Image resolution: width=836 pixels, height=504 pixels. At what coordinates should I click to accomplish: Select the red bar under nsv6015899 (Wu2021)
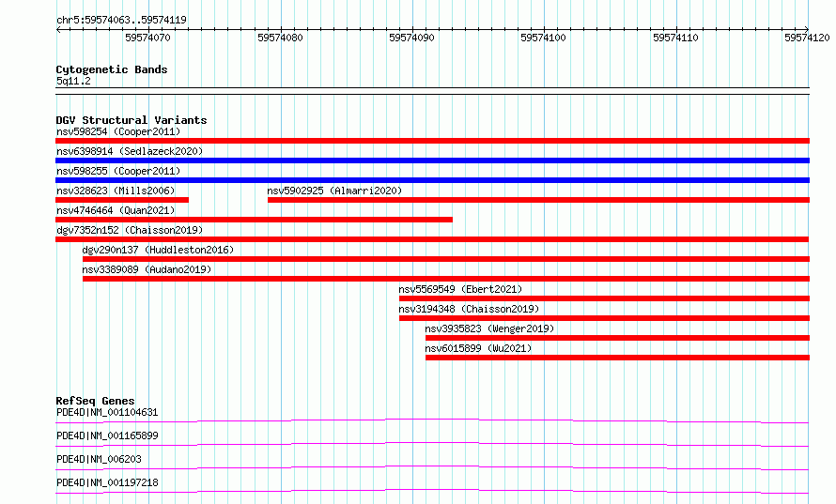[x=617, y=358]
